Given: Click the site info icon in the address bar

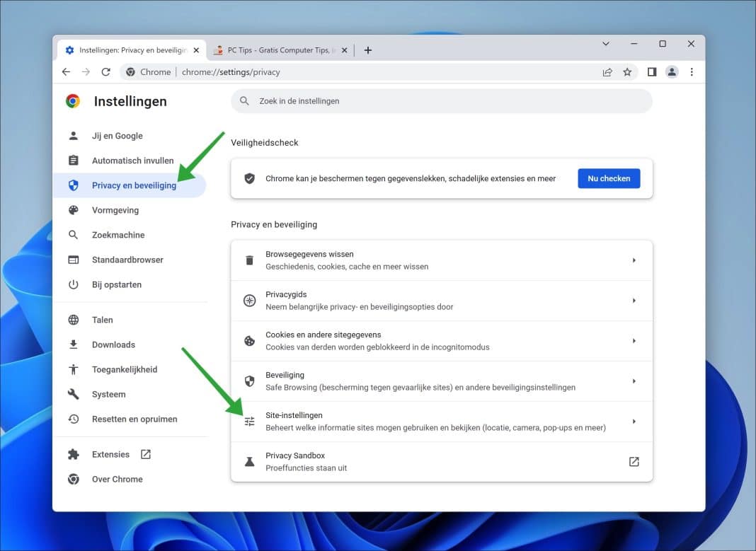Looking at the screenshot, I should [x=131, y=71].
